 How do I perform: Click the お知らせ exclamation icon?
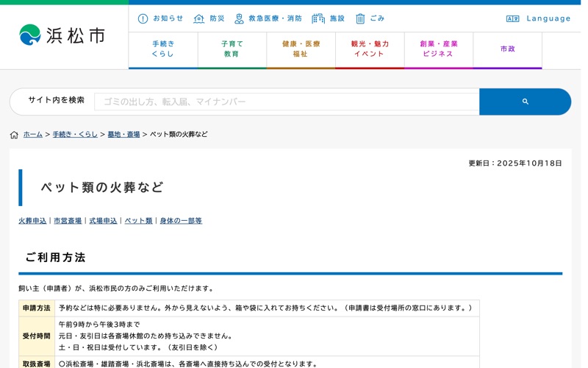(x=143, y=18)
